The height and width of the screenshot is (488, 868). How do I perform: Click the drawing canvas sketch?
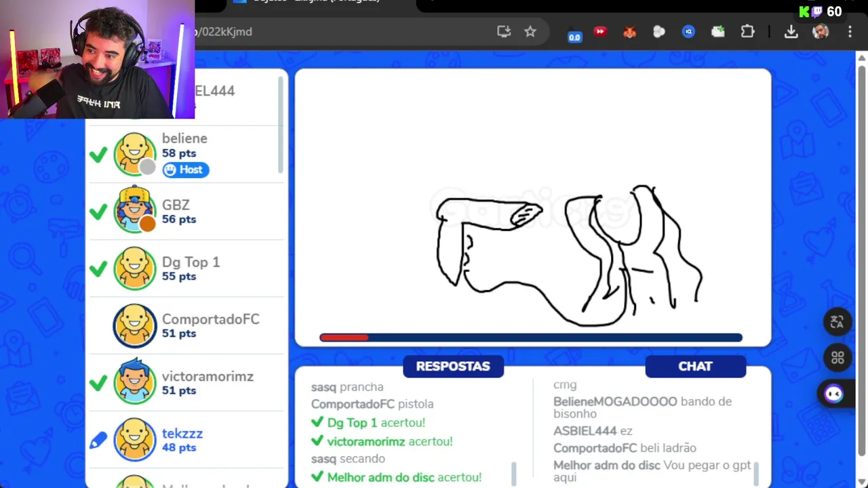point(568,256)
